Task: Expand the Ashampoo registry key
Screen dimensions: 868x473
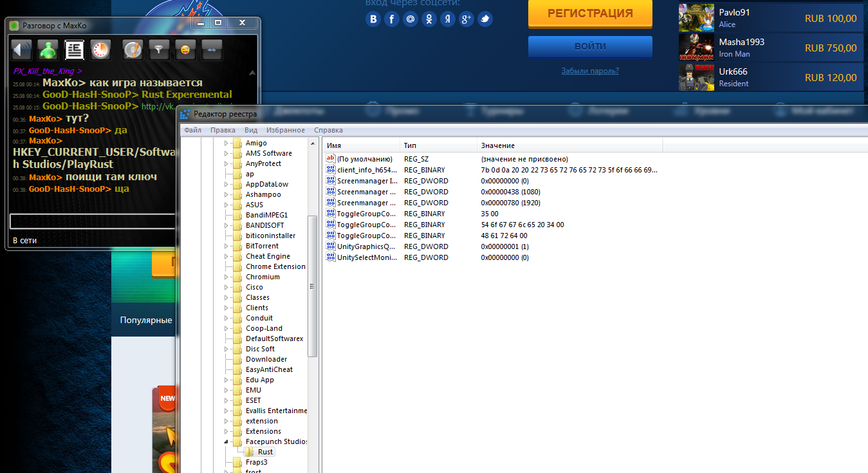Action: [x=226, y=194]
